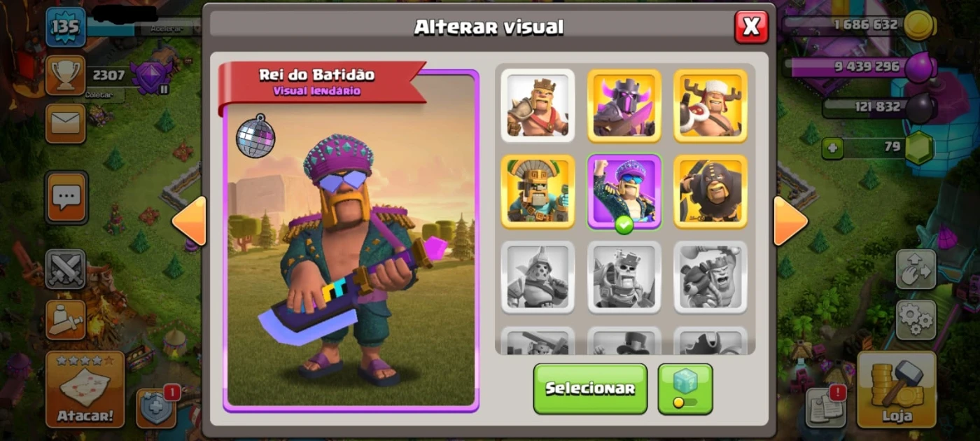The width and height of the screenshot is (980, 441).
Task: Choose the masked executioner King skin
Action: pyautogui.click(x=710, y=192)
